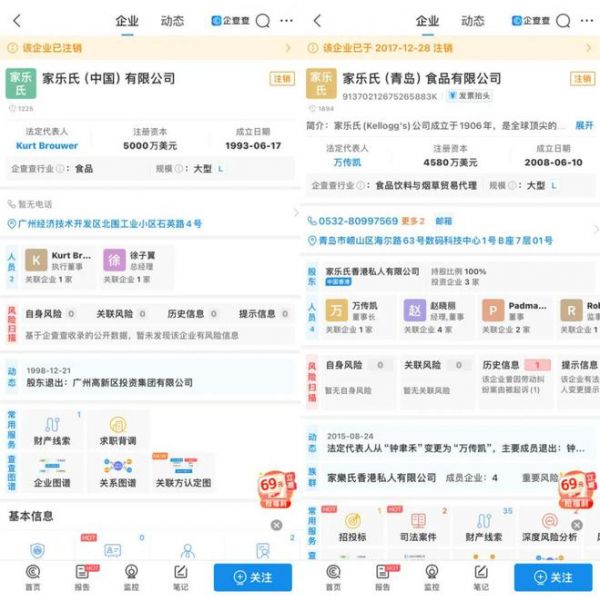Screen dimensions: 600x601
Task: Tap info icon beside 企查查行业 食品
Action: (x=60, y=169)
